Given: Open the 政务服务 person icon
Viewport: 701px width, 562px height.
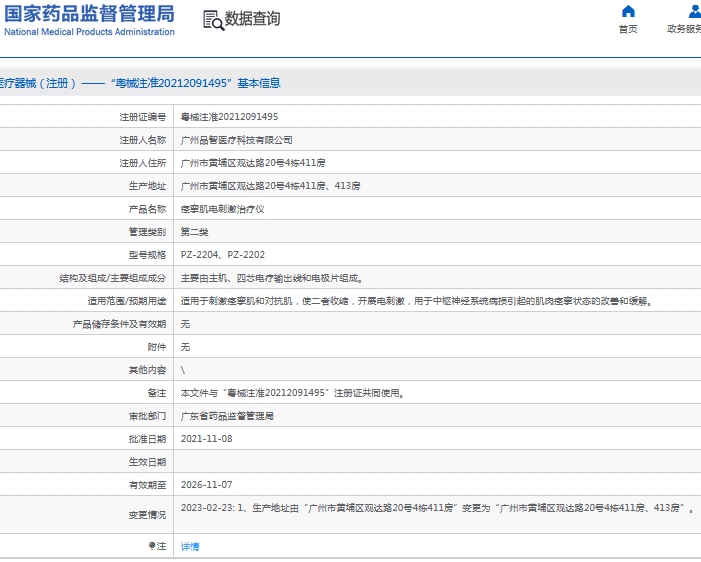Looking at the screenshot, I should pos(694,11).
